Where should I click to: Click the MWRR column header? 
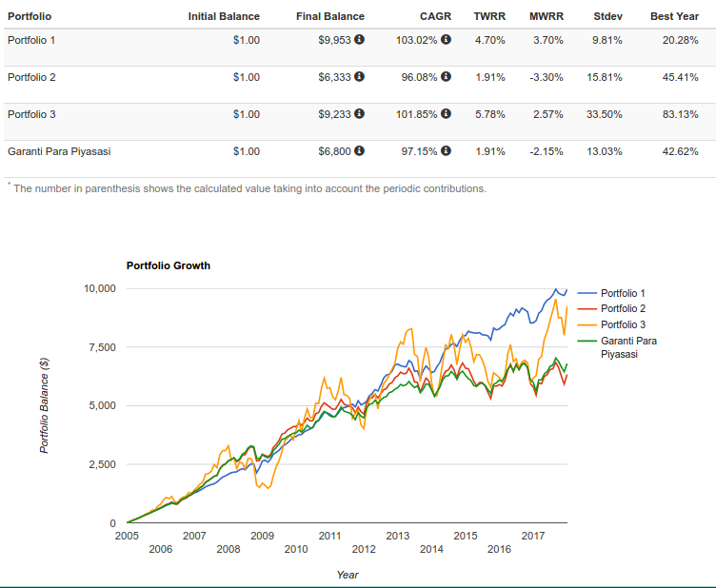pos(547,16)
